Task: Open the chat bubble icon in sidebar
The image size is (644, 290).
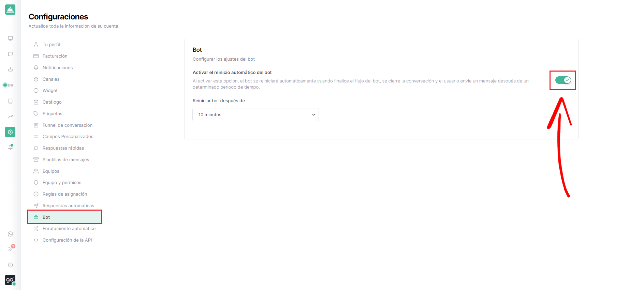Action: 11,54
